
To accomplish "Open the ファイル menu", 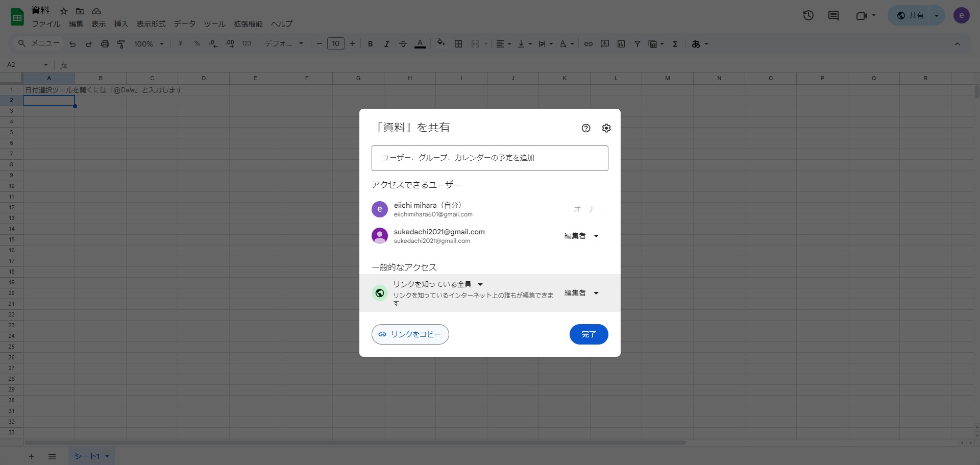I will 46,24.
